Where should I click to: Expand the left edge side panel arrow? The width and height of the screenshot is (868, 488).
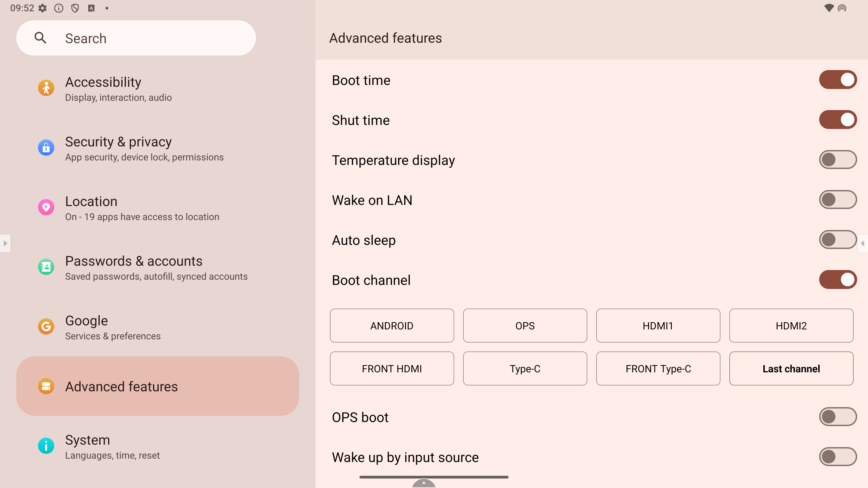coord(5,243)
